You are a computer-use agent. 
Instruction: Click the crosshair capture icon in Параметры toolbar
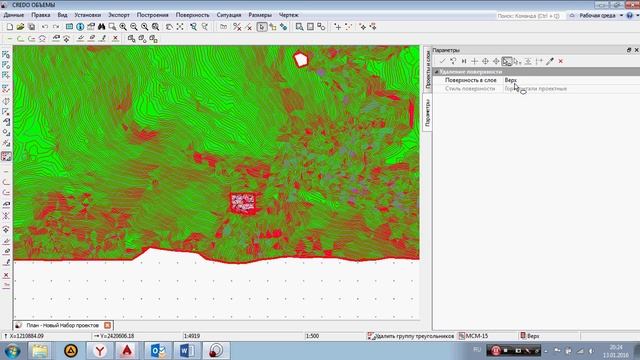pyautogui.click(x=485, y=61)
